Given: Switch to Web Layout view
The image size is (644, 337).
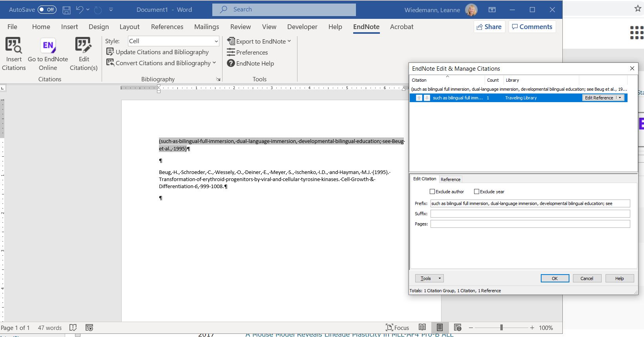Looking at the screenshot, I should 458,328.
